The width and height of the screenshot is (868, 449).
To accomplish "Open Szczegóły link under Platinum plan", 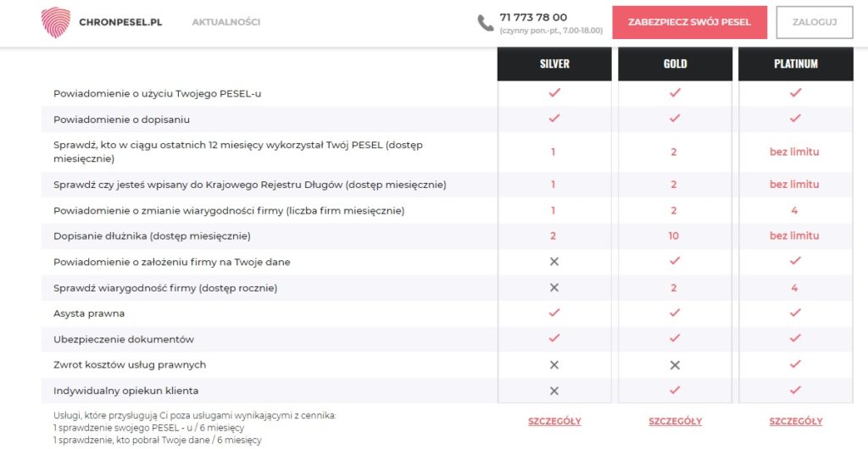I will (795, 421).
